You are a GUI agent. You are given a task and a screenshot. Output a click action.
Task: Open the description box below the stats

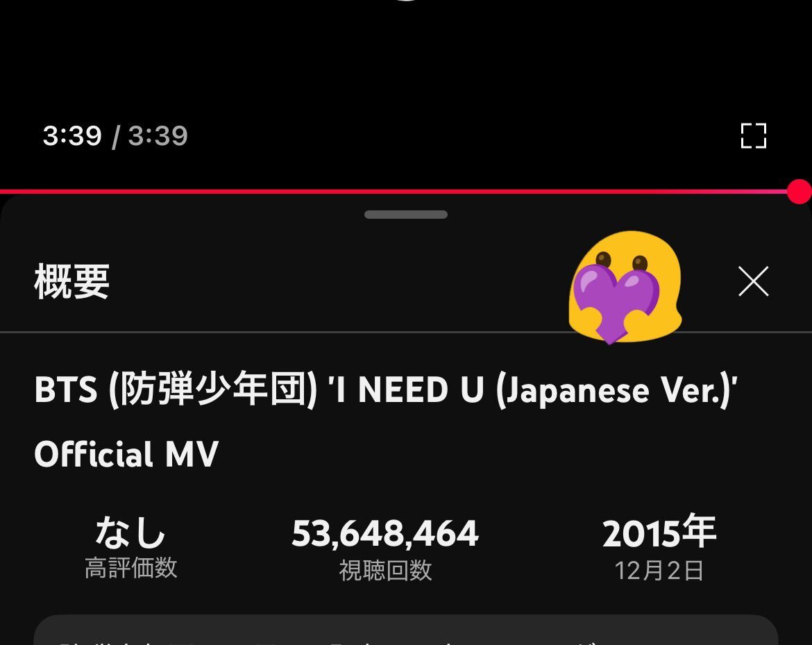pos(406,630)
